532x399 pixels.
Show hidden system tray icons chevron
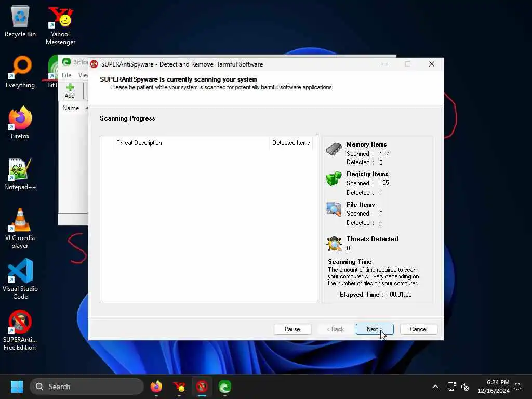pyautogui.click(x=435, y=387)
